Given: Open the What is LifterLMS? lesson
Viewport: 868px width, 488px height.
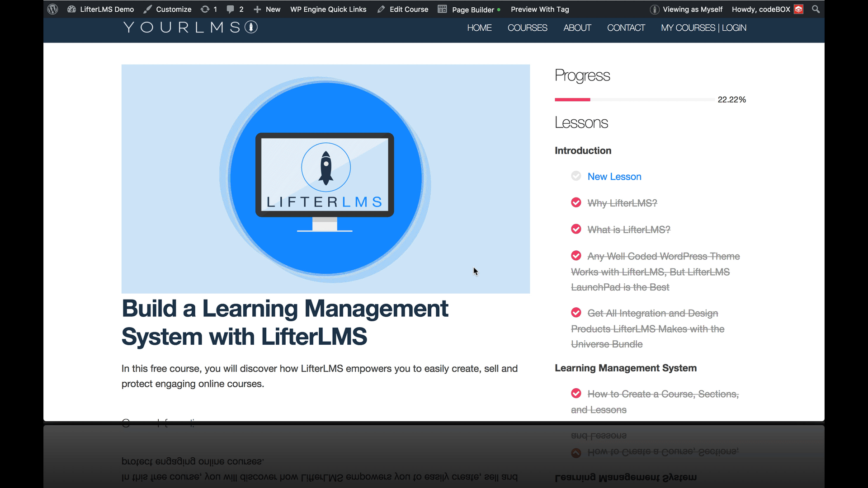Looking at the screenshot, I should click(x=629, y=230).
